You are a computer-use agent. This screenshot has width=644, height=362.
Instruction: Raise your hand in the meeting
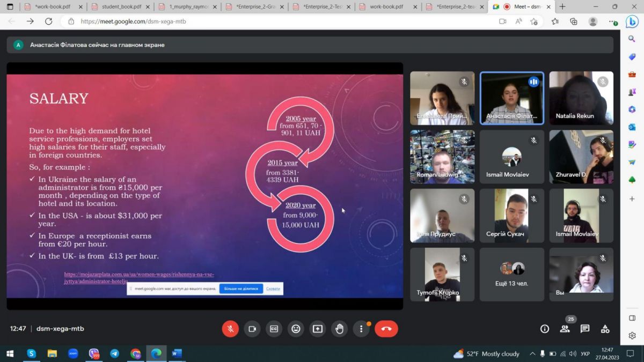pyautogui.click(x=339, y=329)
